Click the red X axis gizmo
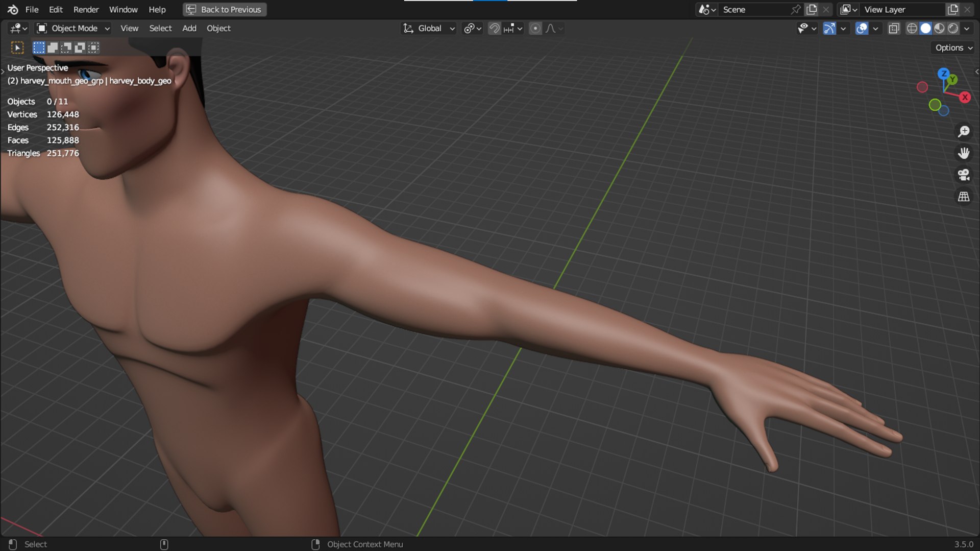This screenshot has width=980, height=551. 965,97
